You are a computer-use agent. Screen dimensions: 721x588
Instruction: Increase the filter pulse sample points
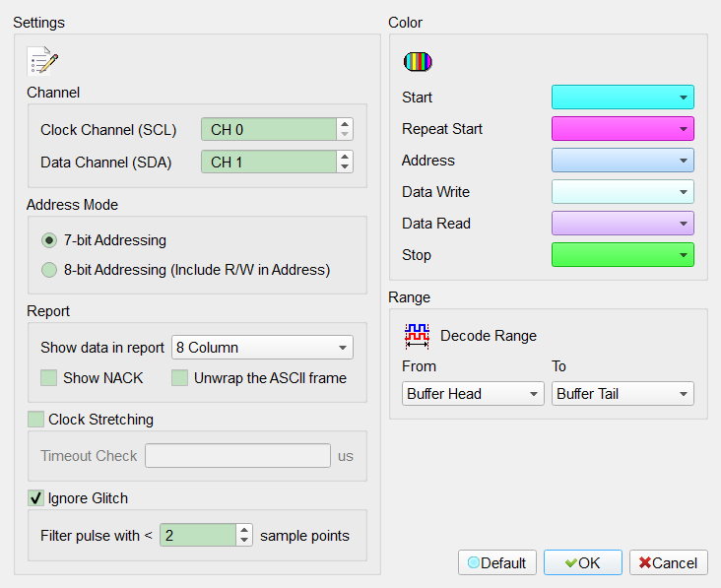[x=244, y=530]
